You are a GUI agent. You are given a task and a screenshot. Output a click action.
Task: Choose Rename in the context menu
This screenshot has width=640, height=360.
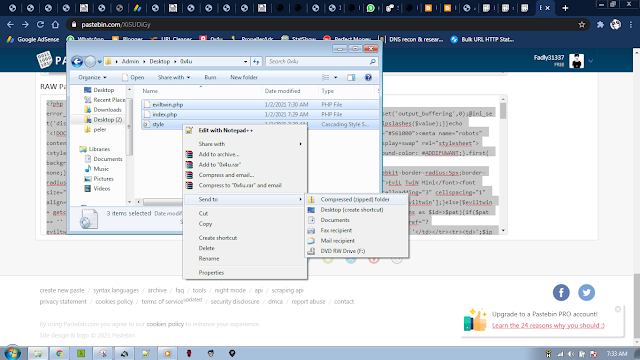click(x=245, y=259)
